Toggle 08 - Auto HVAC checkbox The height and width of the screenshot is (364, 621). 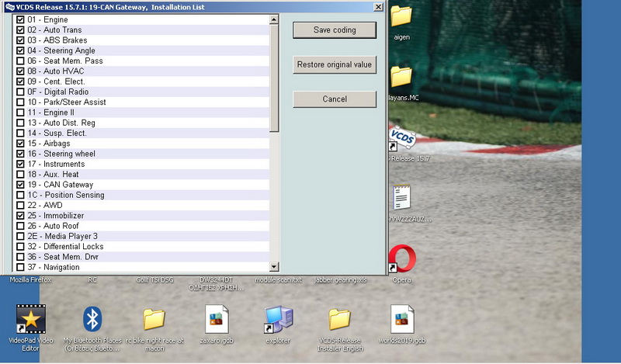click(x=20, y=71)
